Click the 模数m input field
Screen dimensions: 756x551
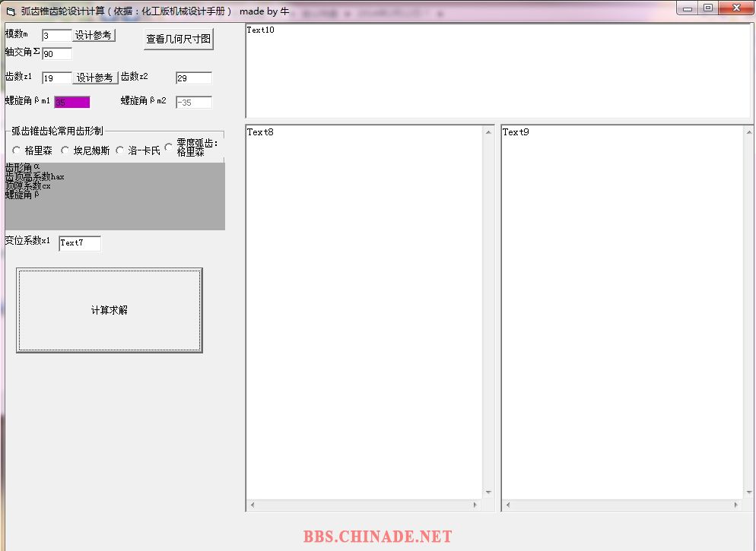pyautogui.click(x=57, y=36)
